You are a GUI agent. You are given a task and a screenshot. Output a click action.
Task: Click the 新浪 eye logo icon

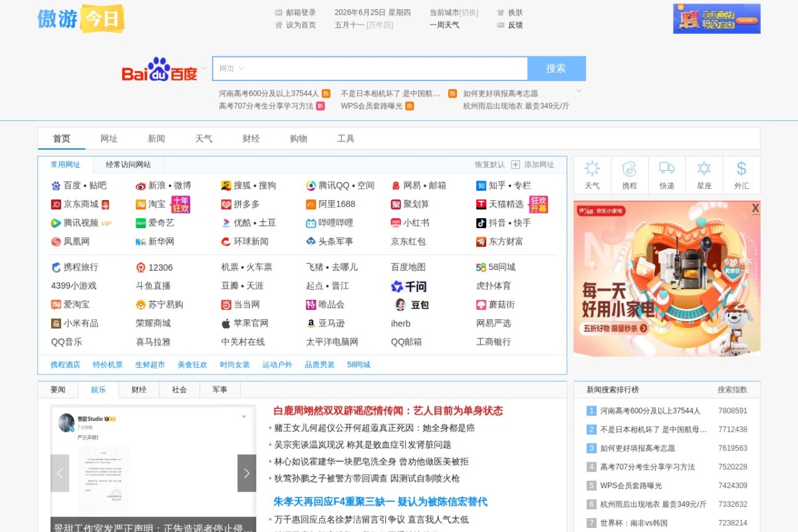point(141,186)
